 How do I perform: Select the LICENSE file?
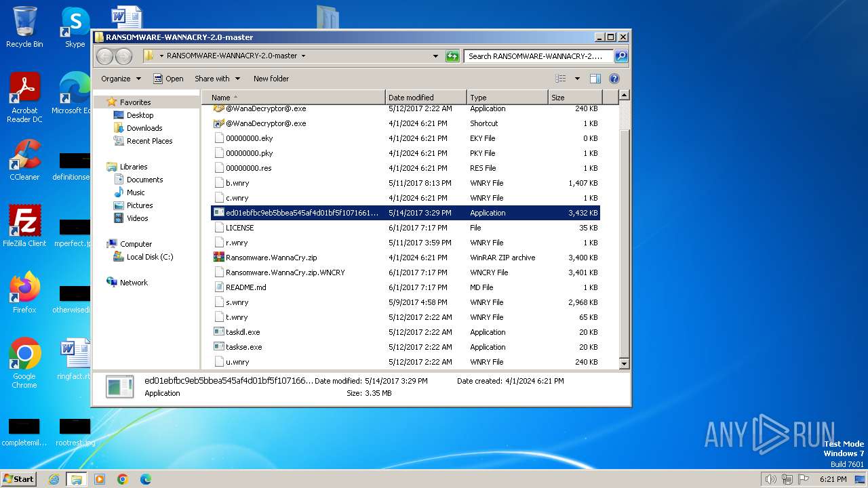(x=405, y=228)
